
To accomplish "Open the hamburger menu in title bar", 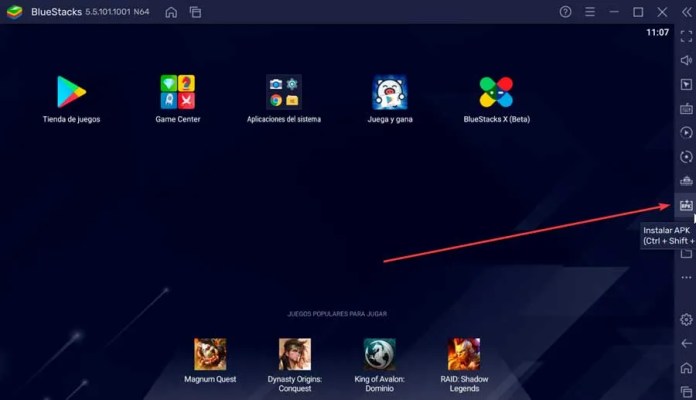I will tap(590, 12).
